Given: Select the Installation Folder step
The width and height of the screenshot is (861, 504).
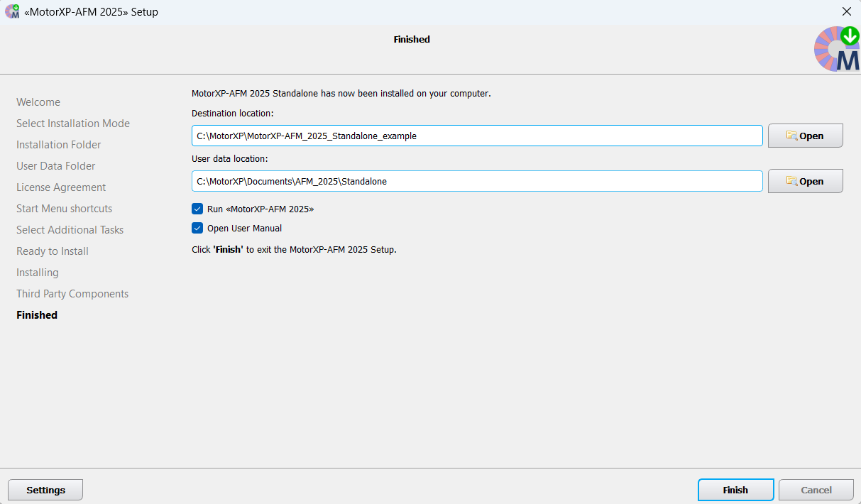Looking at the screenshot, I should [x=59, y=145].
